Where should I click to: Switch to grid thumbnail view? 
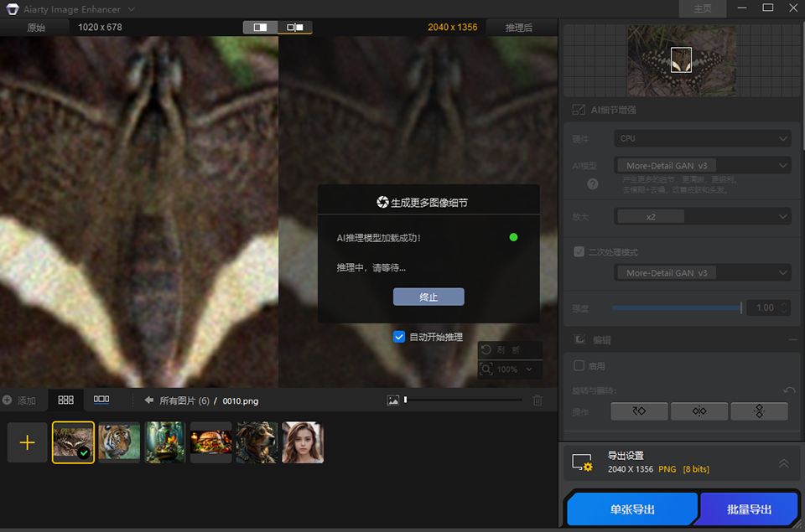[65, 400]
